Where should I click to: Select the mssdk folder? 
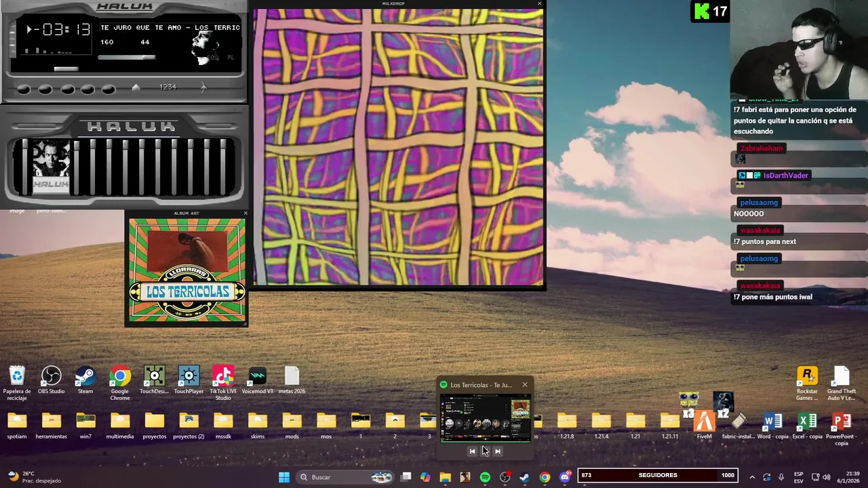coord(223,425)
